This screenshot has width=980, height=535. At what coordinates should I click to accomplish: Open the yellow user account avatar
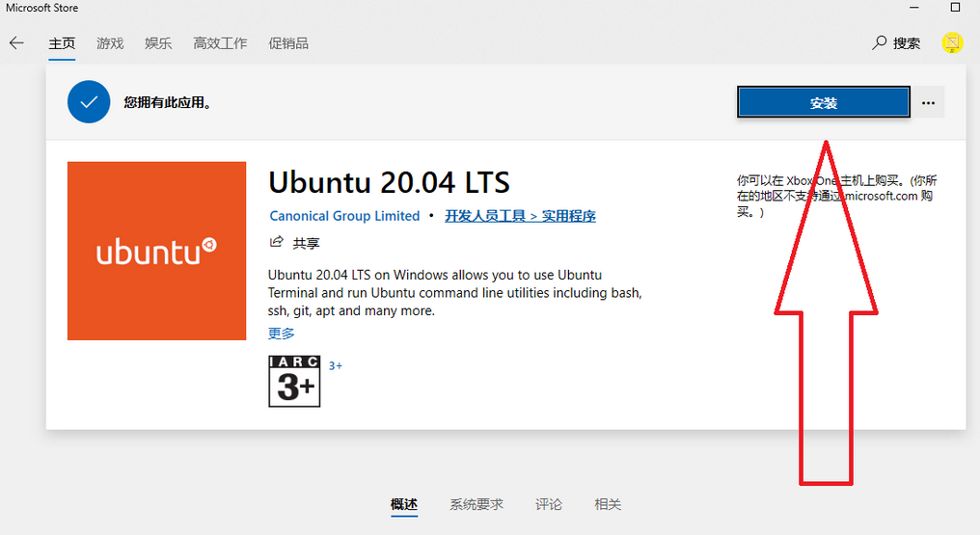pyautogui.click(x=952, y=42)
